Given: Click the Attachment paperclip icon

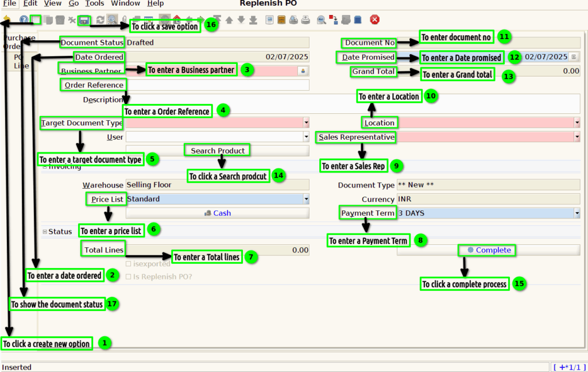Looking at the screenshot, I should point(125,20).
